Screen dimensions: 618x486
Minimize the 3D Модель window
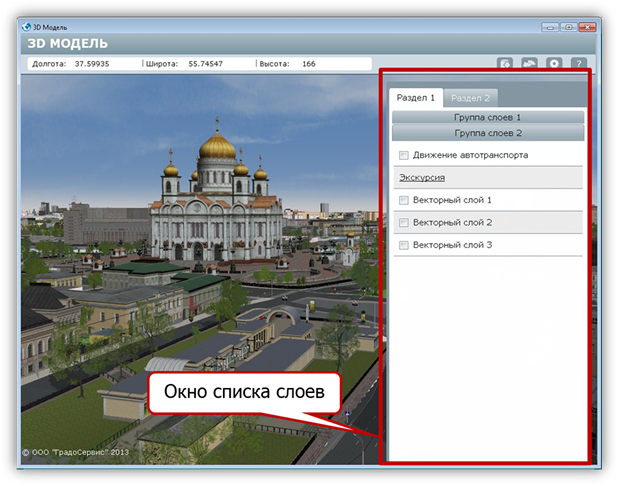point(548,26)
